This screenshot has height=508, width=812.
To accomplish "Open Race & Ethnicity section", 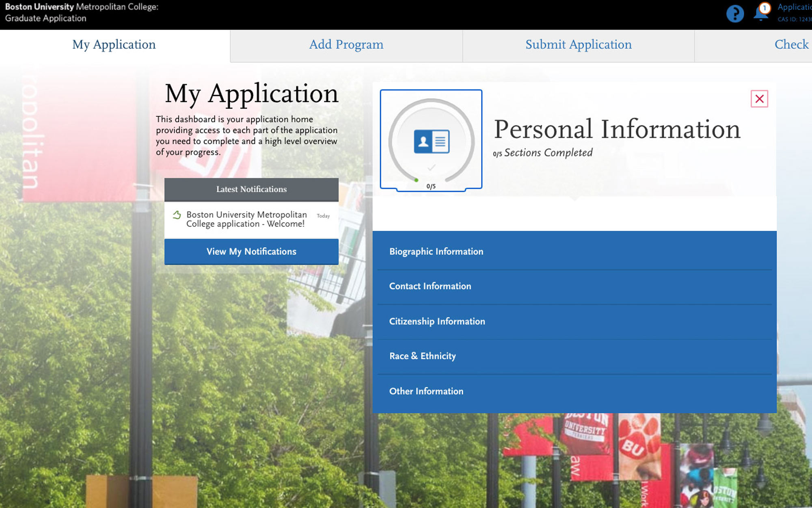I will (x=574, y=356).
